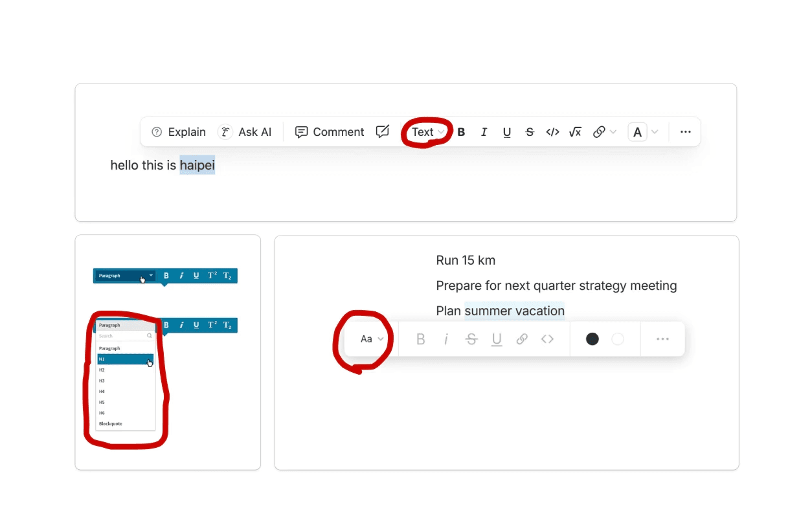Choose H1 from the heading list

pos(125,359)
